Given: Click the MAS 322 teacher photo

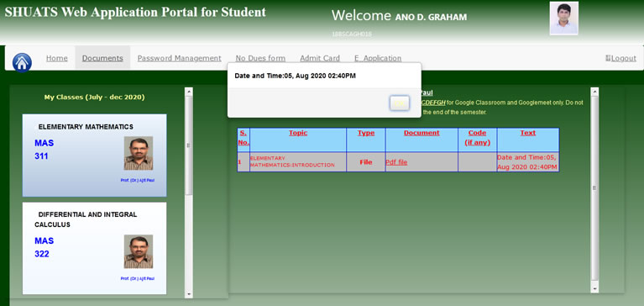Looking at the screenshot, I should 139,251.
